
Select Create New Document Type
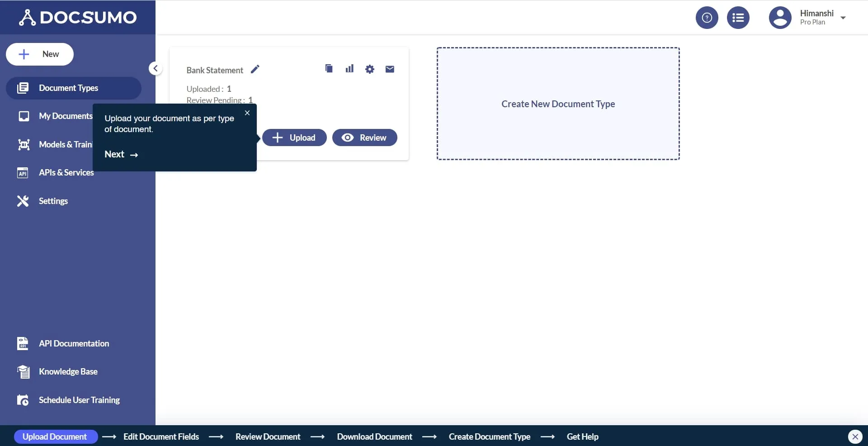[x=558, y=104]
